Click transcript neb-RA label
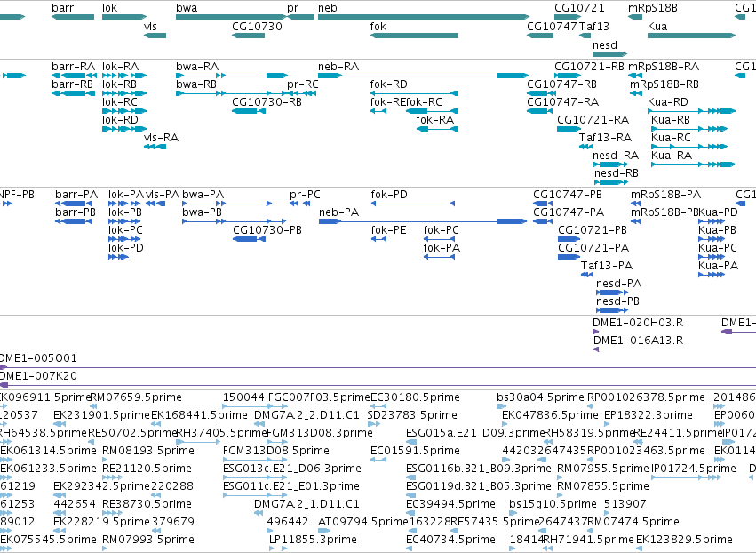Screen dimensions: 756x553 click(x=338, y=67)
